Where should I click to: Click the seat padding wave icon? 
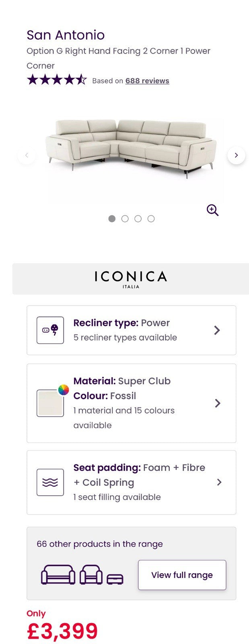50,482
